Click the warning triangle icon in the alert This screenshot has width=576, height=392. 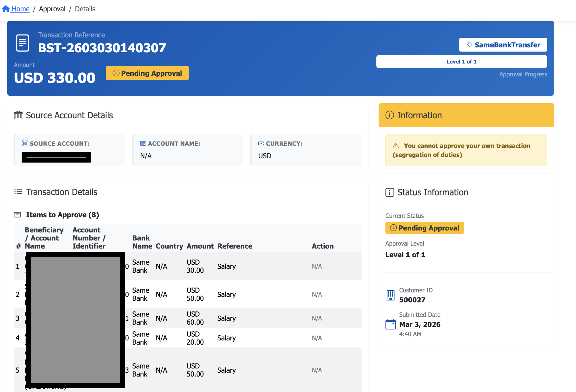click(396, 146)
